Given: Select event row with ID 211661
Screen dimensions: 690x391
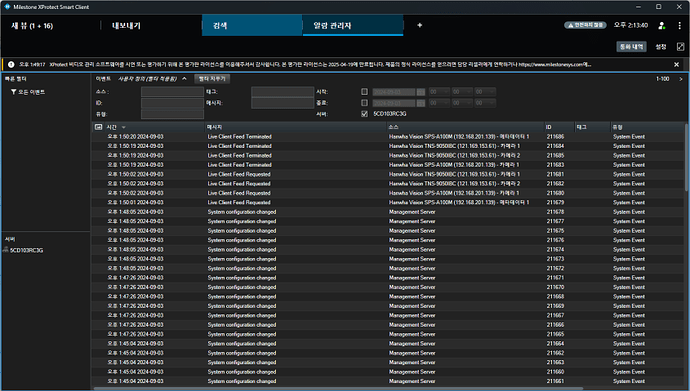Looking at the screenshot, I should coord(388,381).
